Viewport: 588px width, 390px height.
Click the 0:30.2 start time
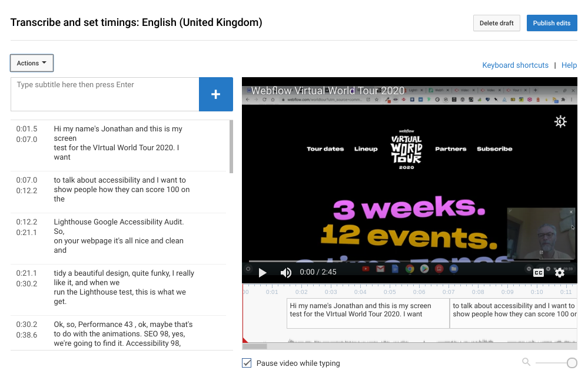(26, 324)
